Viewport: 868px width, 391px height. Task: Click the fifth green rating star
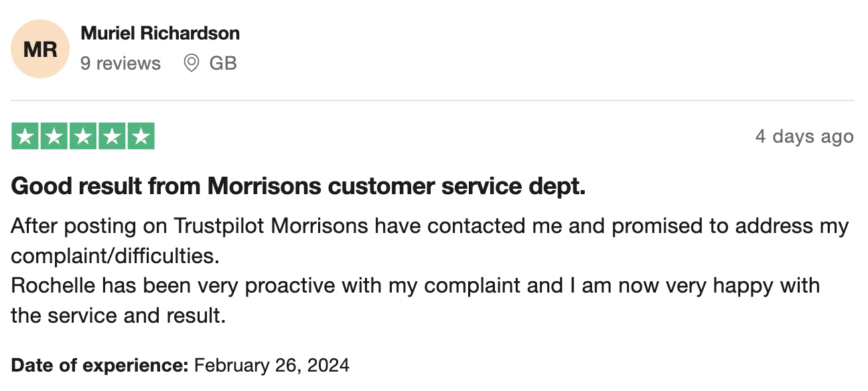(141, 137)
